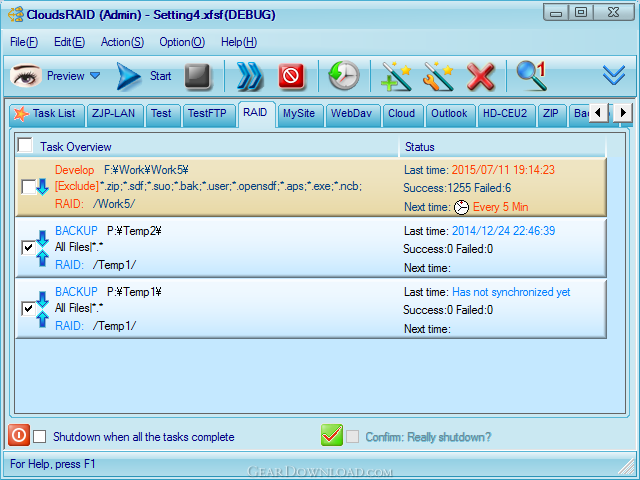Switch to the WebDav tab
The width and height of the screenshot is (640, 480).
pyautogui.click(x=351, y=115)
